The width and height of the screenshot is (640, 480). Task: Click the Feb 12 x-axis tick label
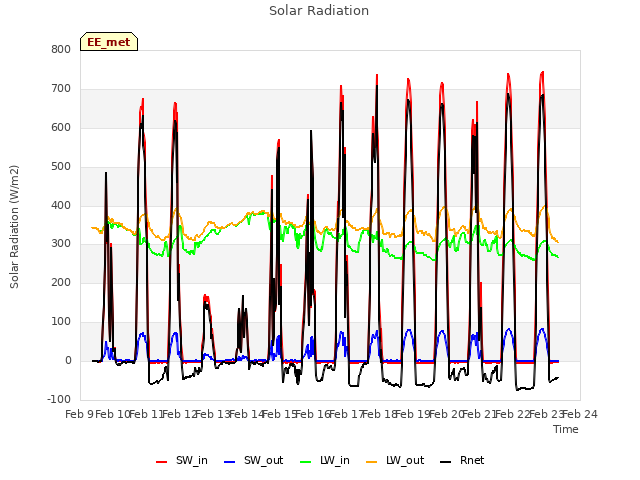[x=180, y=414]
